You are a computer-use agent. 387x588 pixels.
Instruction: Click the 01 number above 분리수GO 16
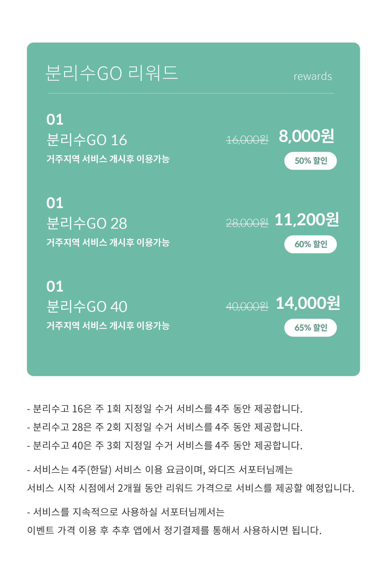55,120
